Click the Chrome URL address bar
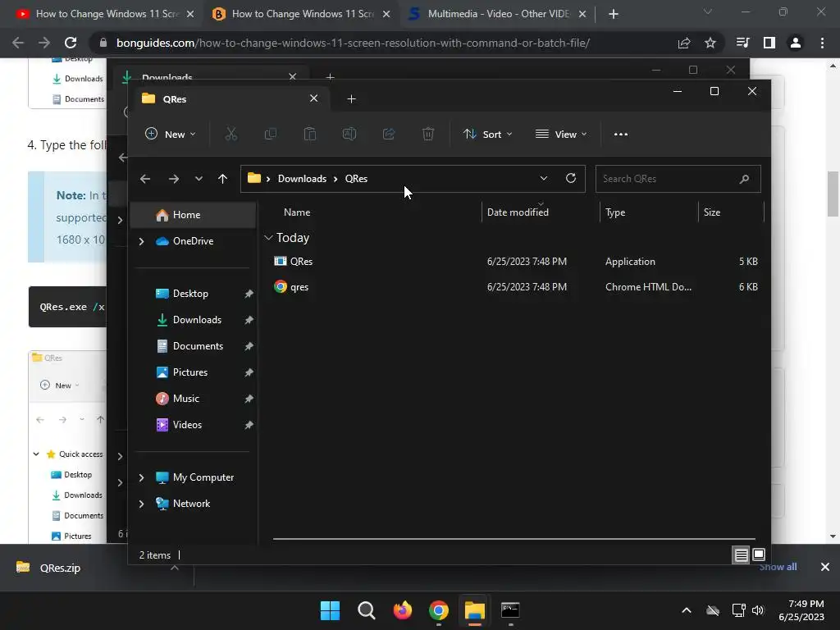The width and height of the screenshot is (840, 630). point(354,43)
